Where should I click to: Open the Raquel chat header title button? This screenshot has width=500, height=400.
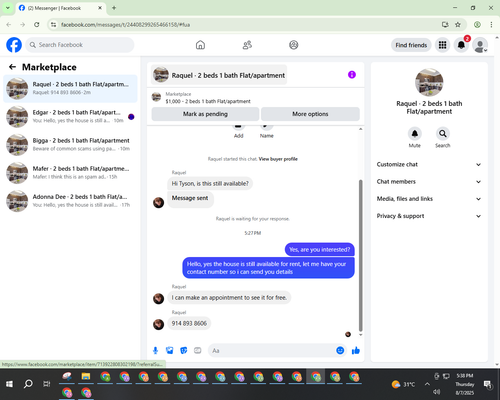coord(219,75)
